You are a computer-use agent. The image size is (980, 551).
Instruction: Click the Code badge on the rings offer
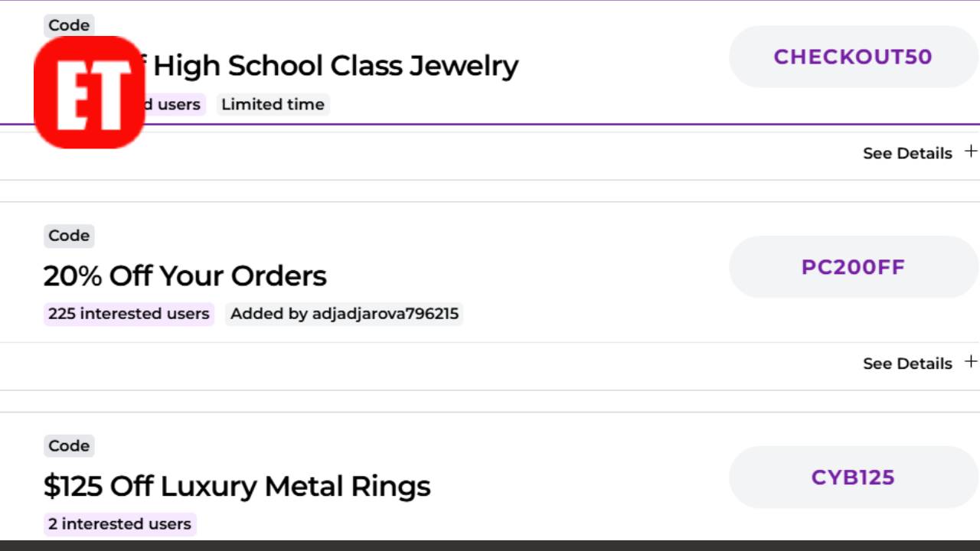point(69,445)
